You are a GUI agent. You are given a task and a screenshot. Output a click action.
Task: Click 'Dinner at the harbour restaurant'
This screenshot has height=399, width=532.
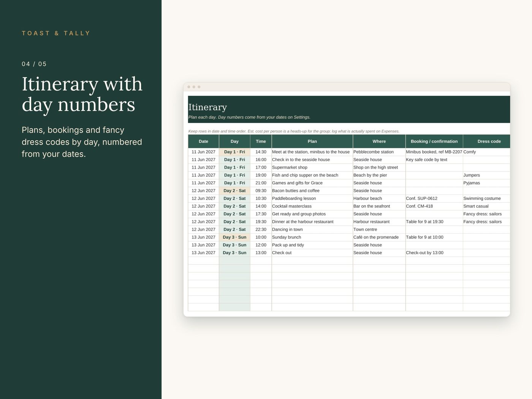click(312, 222)
